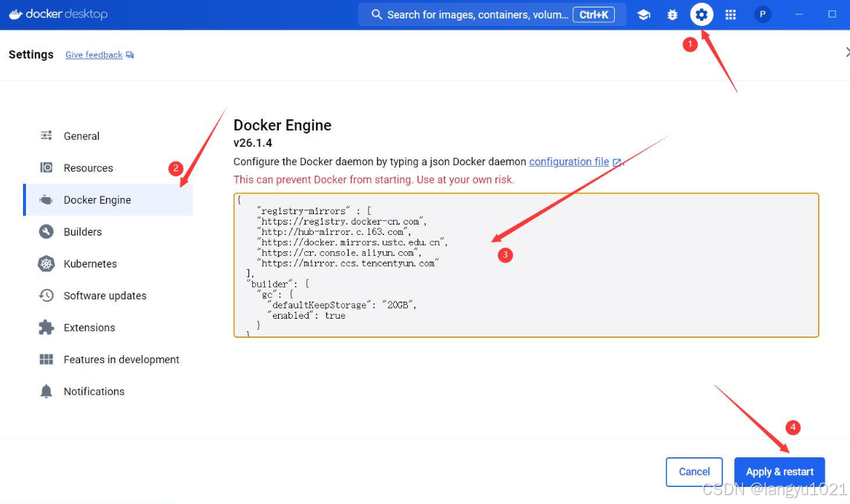Open Notifications settings section

point(108,392)
